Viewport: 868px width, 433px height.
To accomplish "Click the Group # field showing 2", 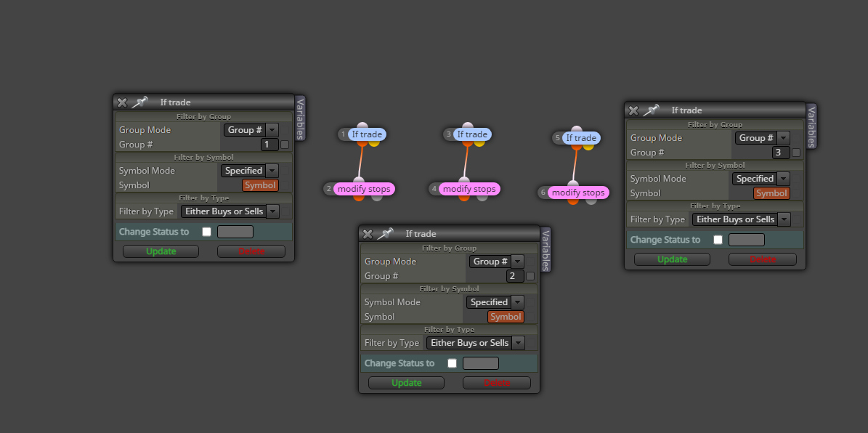I will tap(516, 276).
